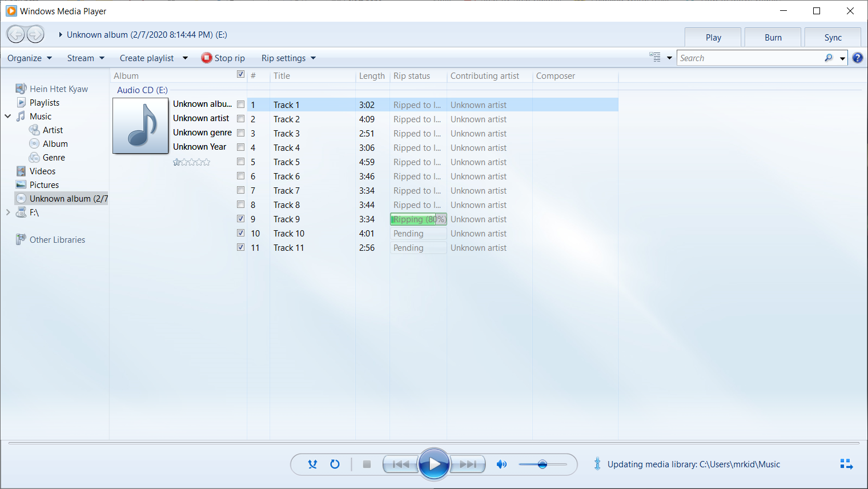This screenshot has height=489, width=868.
Task: Open the Stream dropdown menu
Action: (x=86, y=58)
